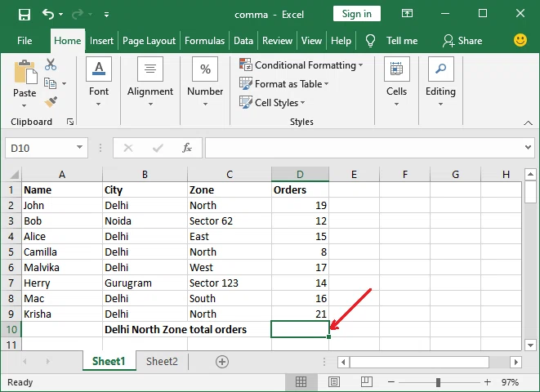Click the Enter checkmark in formula bar
This screenshot has height=392, width=540.
click(x=158, y=148)
